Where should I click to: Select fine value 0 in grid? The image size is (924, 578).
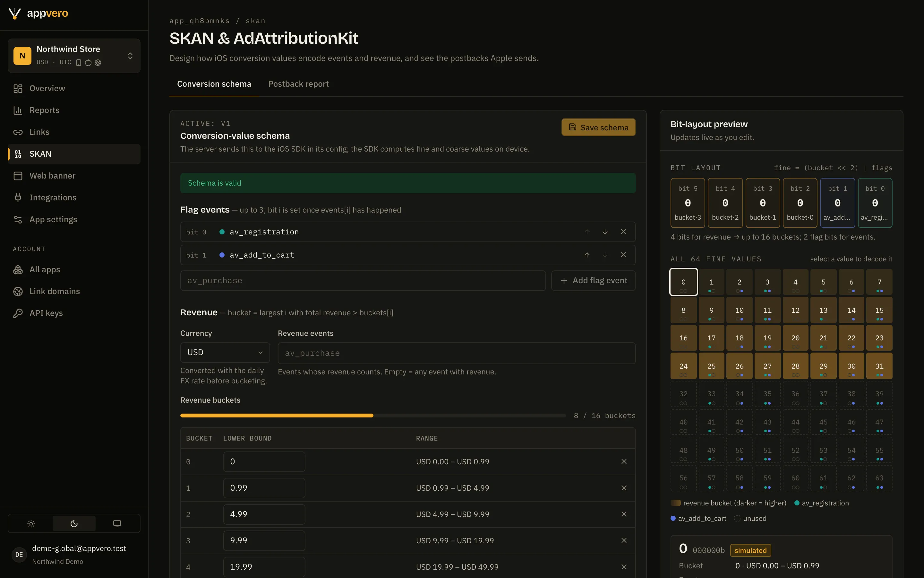pos(683,282)
